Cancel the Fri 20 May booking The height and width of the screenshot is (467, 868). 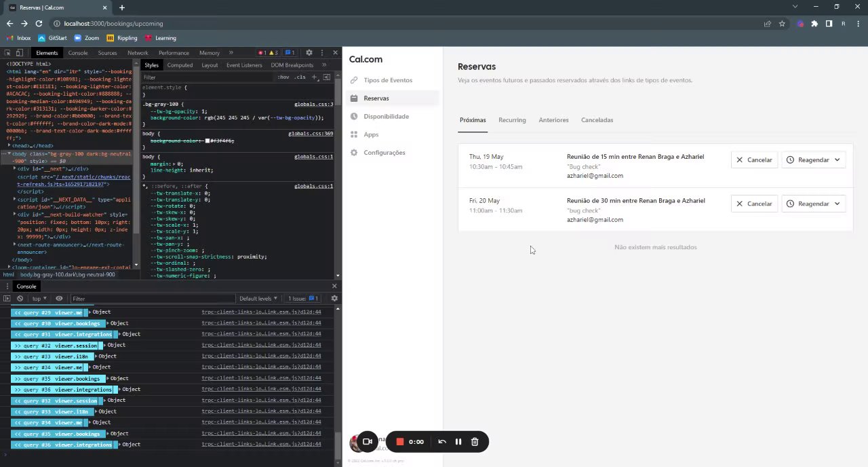(754, 204)
